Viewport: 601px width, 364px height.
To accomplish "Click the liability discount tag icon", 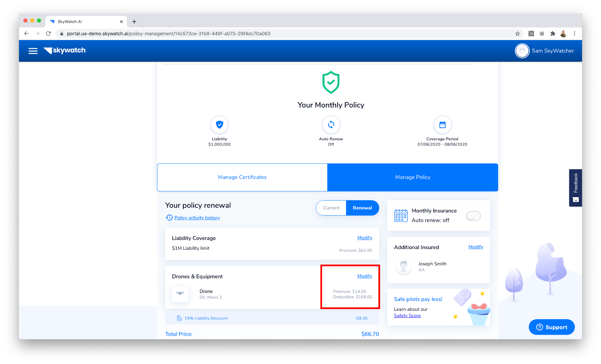I will click(179, 318).
